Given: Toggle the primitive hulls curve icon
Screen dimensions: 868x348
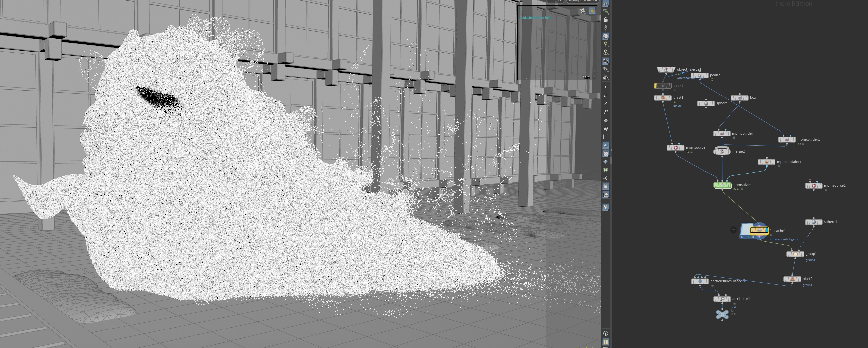Looking at the screenshot, I should tap(606, 137).
